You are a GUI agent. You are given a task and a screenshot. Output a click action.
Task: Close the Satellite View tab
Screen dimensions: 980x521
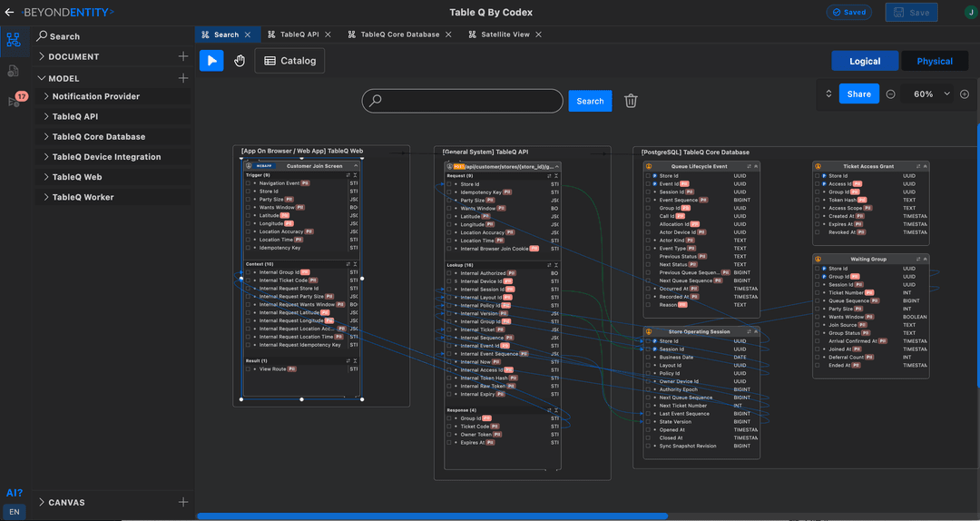point(539,34)
